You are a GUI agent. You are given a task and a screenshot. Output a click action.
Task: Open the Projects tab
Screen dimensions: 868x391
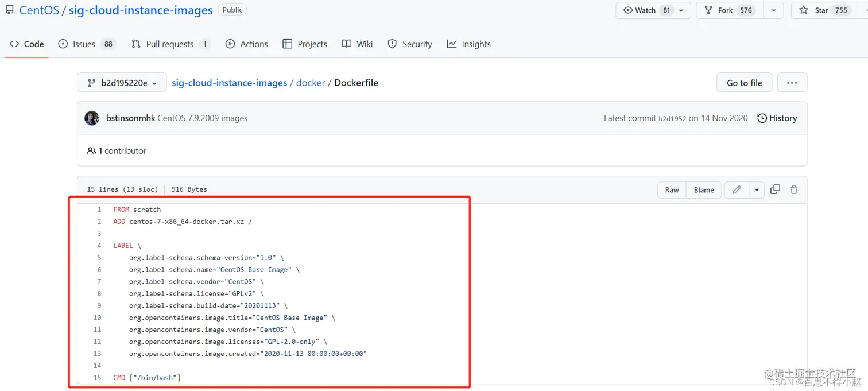[x=305, y=44]
